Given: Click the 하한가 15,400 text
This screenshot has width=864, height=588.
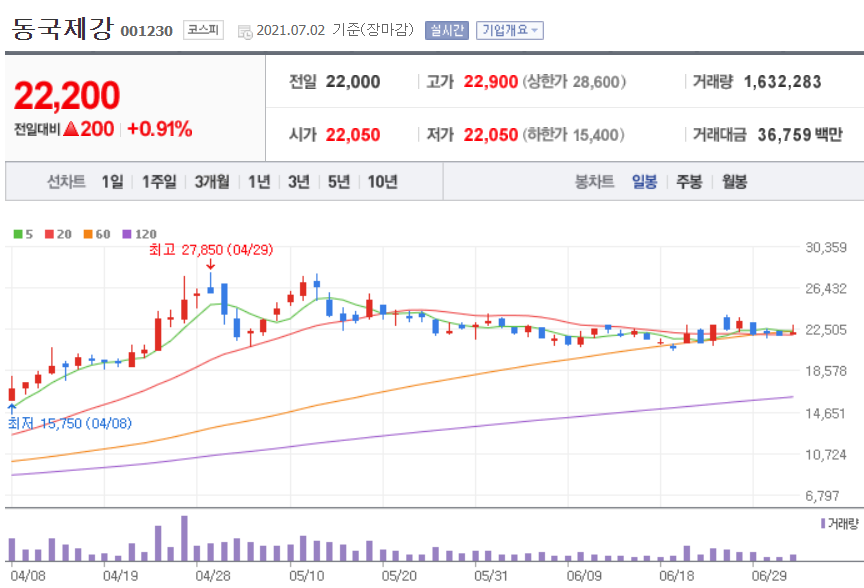Looking at the screenshot, I should (574, 135).
